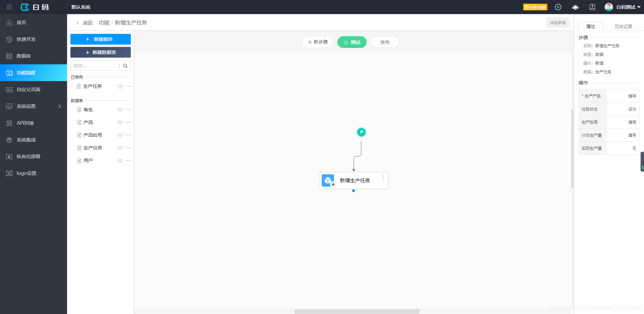Screen dimensions: 644x314
Task: Click the user avatar picture
Action: [609, 7]
